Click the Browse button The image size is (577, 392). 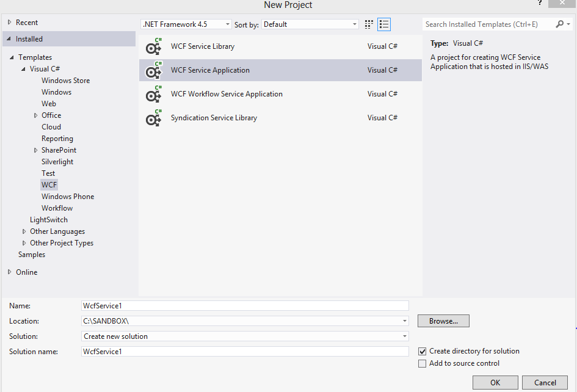tap(443, 321)
